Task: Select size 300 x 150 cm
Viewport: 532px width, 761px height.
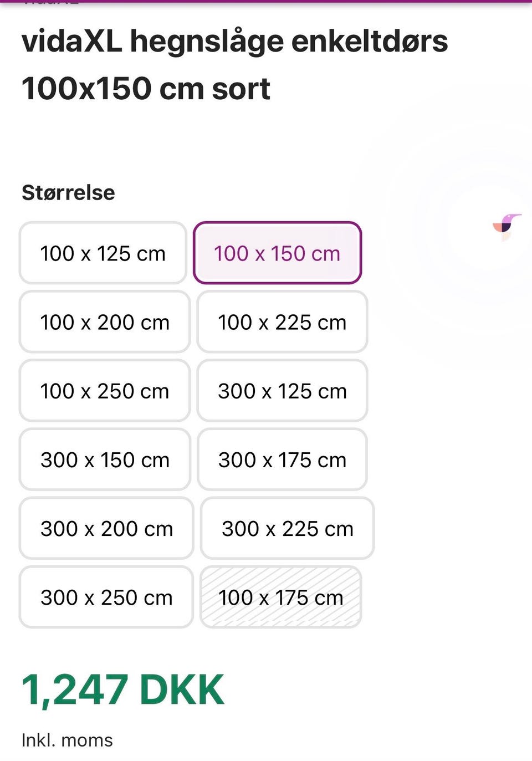Action: [x=105, y=459]
